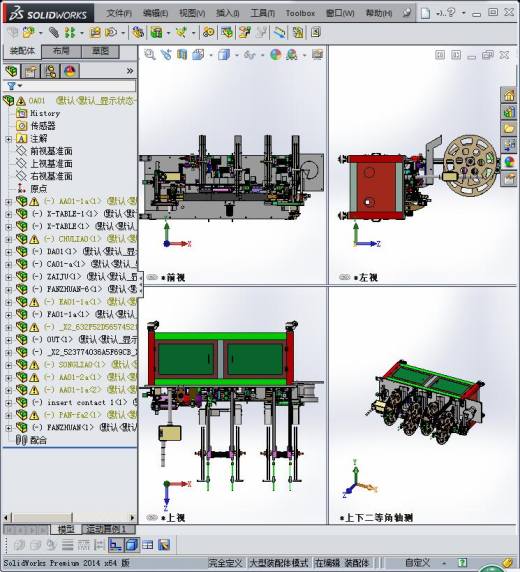Image resolution: width=520 pixels, height=572 pixels.
Task: Open the Appearances task pane color ball
Action: 509,162
